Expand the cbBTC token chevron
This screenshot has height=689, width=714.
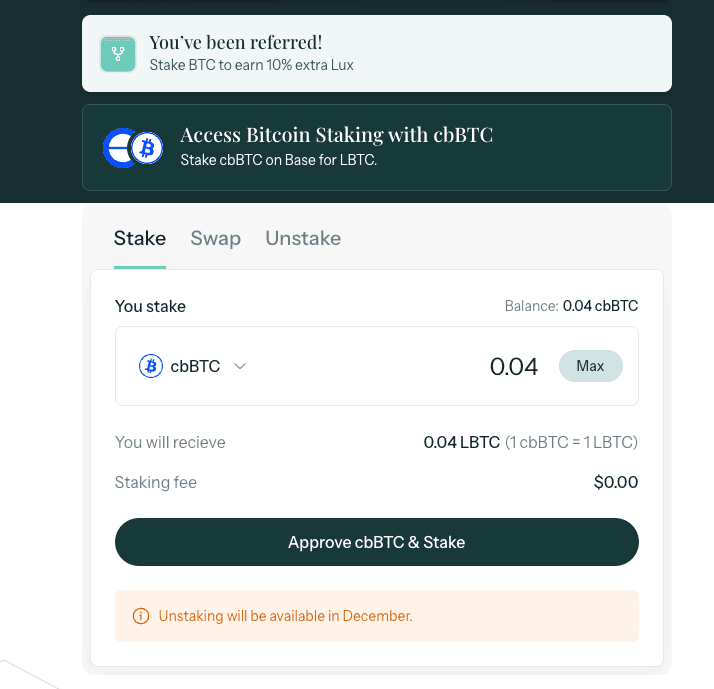[x=240, y=366]
